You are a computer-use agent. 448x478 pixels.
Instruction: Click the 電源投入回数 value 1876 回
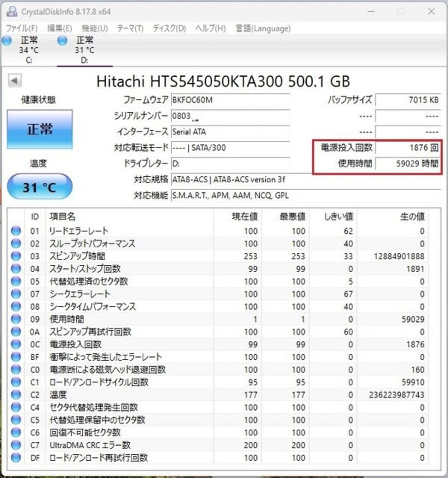[x=408, y=148]
